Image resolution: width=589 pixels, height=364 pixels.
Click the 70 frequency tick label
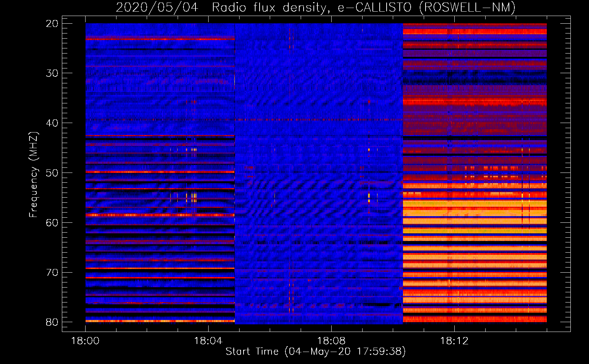tap(52, 273)
